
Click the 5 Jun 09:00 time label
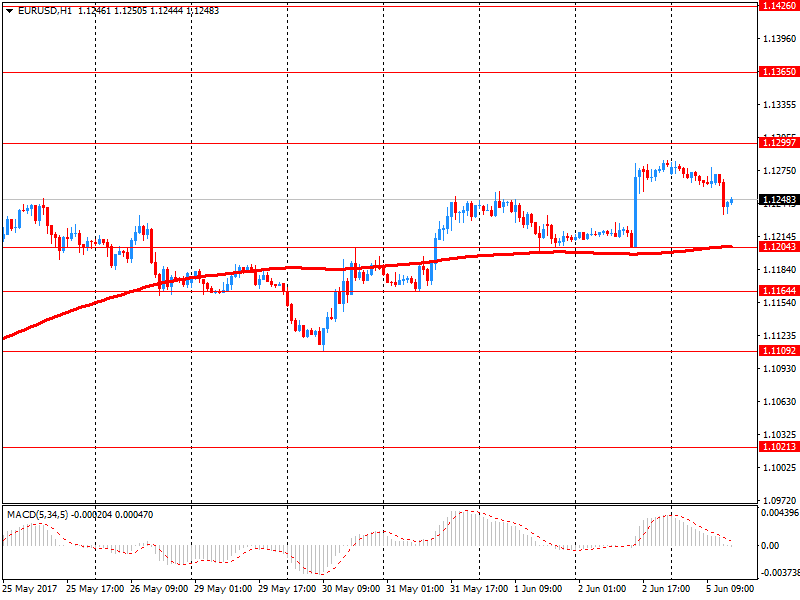tap(730, 589)
